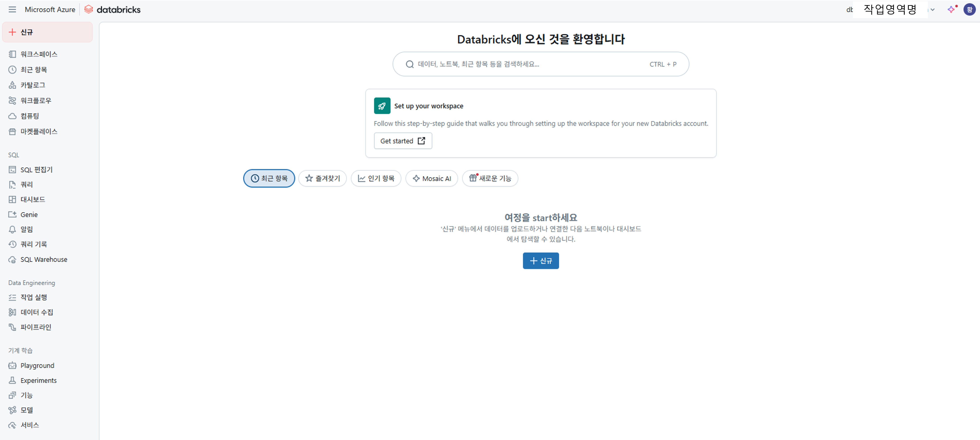980x440 pixels.
Task: Open the Databricks Assistant sparkle icon
Action: [951, 10]
